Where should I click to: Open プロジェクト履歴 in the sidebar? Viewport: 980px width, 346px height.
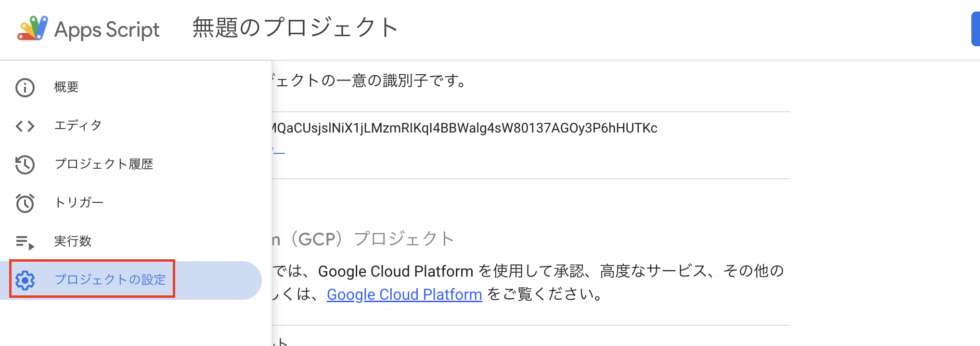coord(105,165)
